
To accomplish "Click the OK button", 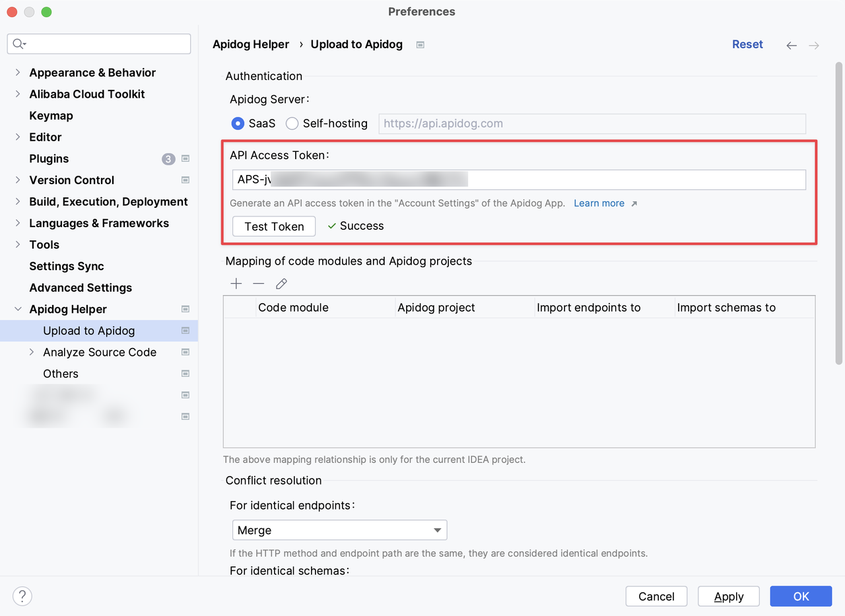I will (x=801, y=596).
